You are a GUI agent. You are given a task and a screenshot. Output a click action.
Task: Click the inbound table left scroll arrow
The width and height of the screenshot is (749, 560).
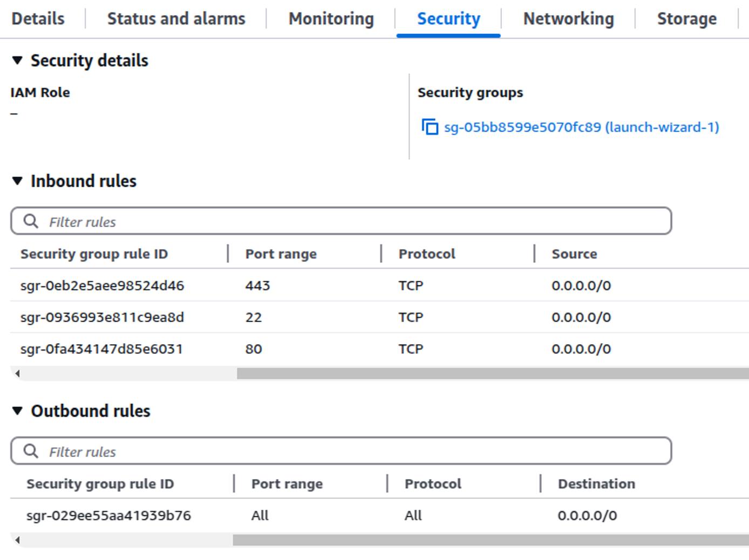pos(17,373)
